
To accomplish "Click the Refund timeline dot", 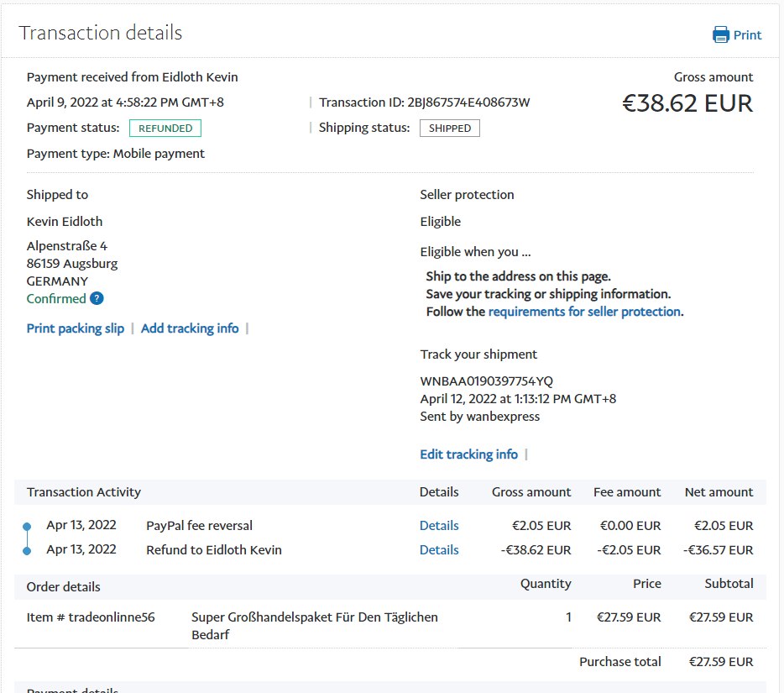I will (x=27, y=551).
